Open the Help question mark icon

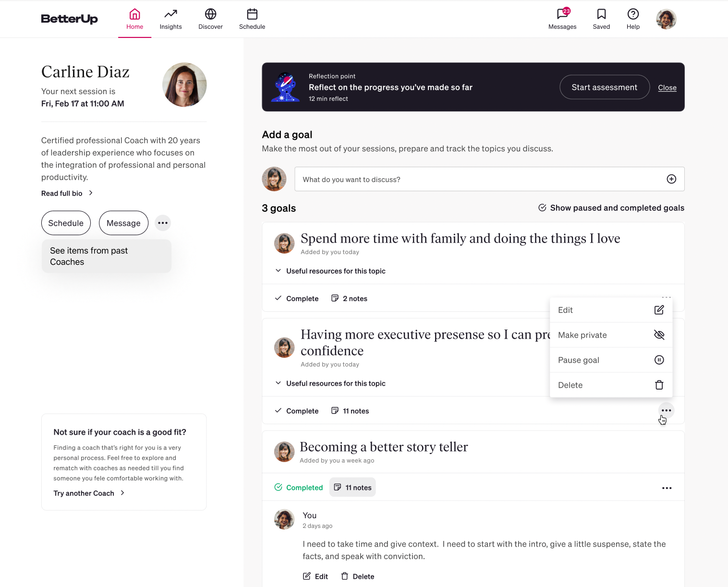point(633,19)
